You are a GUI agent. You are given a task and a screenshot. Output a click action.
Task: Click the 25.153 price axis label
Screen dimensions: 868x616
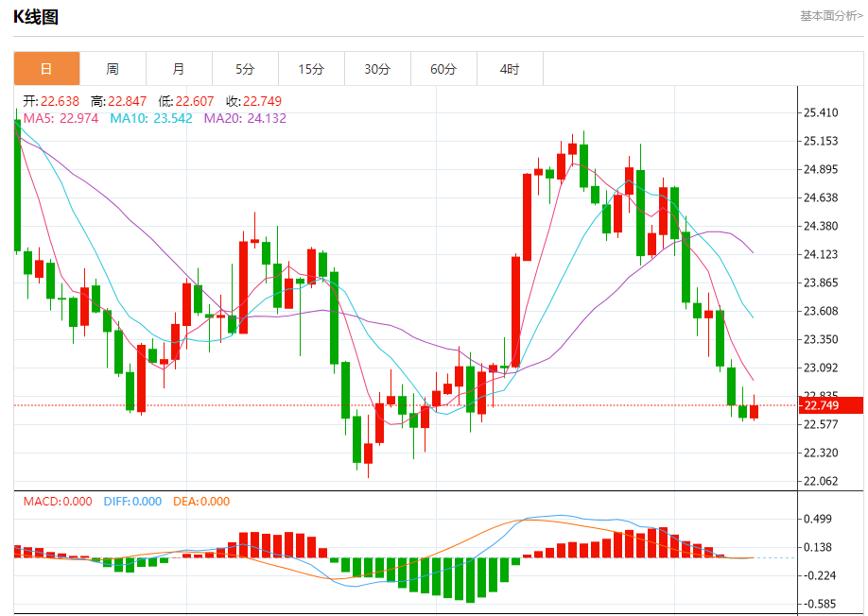(821, 141)
